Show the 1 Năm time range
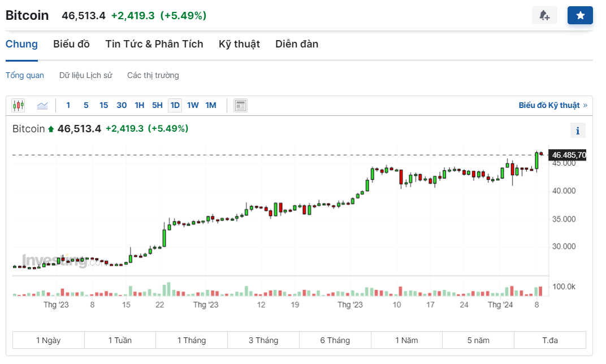The height and width of the screenshot is (364, 606). (406, 340)
